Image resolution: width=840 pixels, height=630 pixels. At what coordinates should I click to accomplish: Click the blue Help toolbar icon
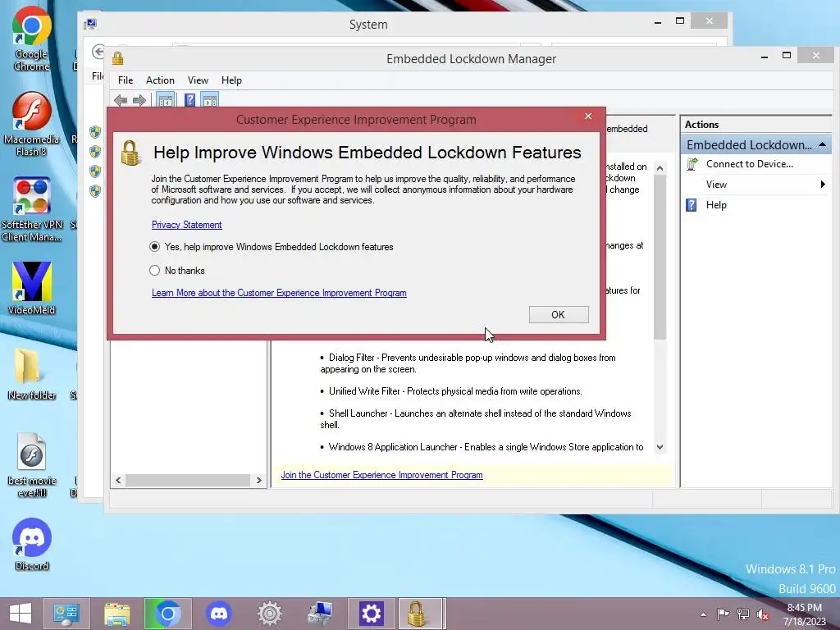click(189, 100)
